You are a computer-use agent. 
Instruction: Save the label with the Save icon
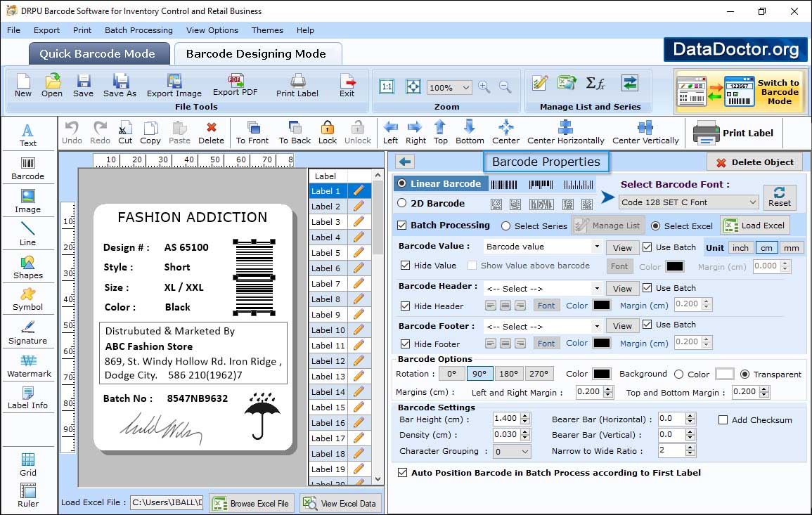(x=83, y=86)
